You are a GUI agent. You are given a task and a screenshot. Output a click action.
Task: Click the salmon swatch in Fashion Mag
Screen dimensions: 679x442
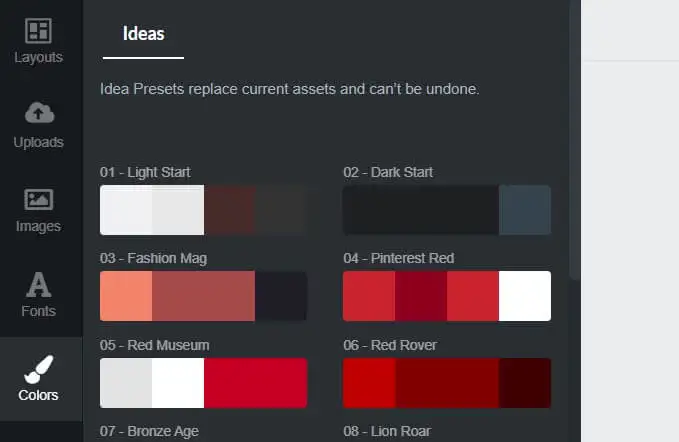coord(126,296)
